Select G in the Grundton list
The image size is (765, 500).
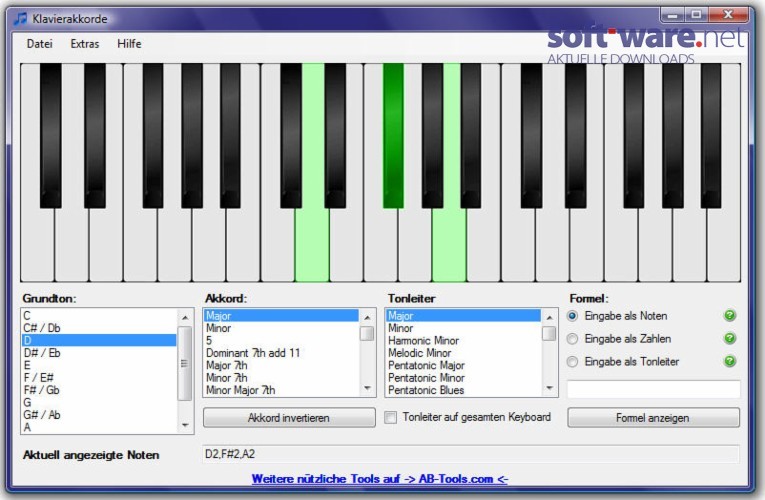[x=100, y=402]
